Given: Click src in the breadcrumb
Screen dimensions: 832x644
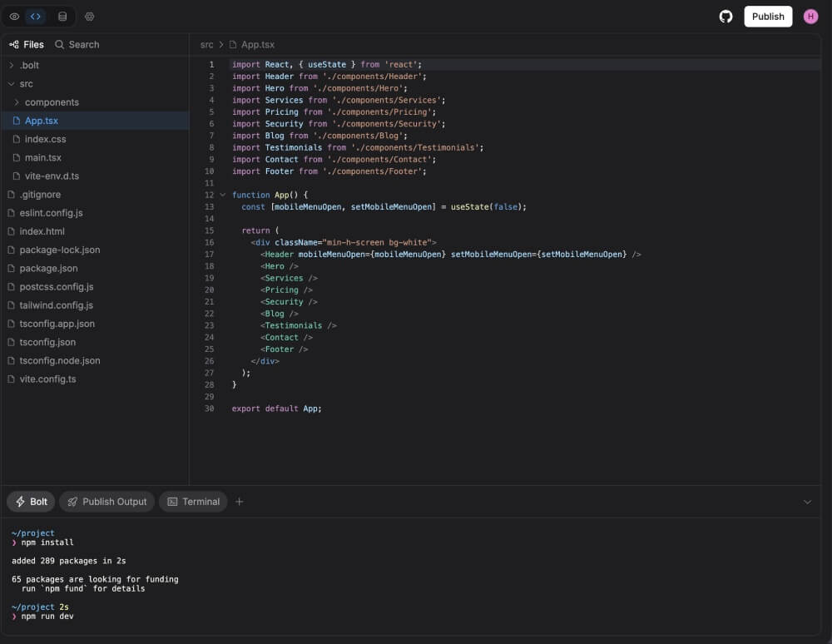Looking at the screenshot, I should point(206,45).
